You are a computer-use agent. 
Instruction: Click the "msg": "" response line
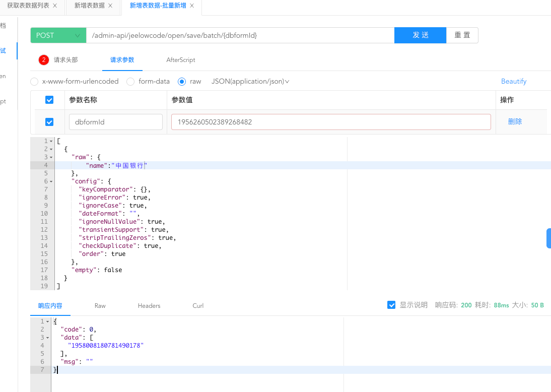coord(77,362)
